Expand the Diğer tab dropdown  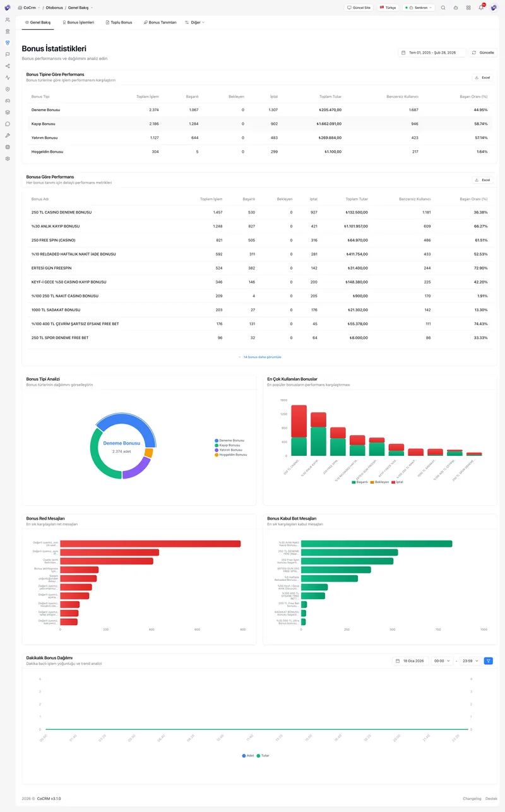[194, 22]
